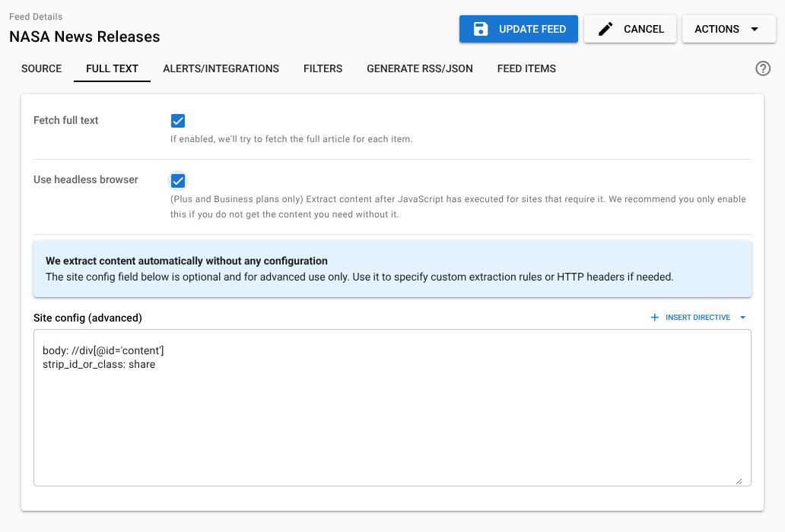Click the line "body: //div[@id='content']"
785x532 pixels.
pyautogui.click(x=103, y=350)
